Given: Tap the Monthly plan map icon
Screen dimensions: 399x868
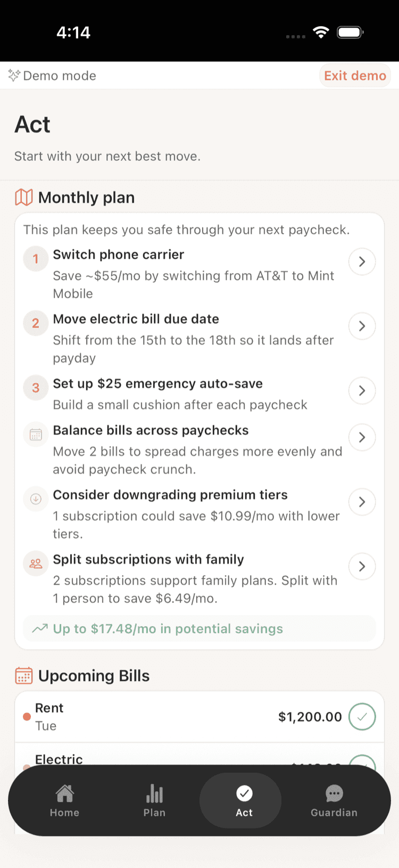Looking at the screenshot, I should [24, 198].
